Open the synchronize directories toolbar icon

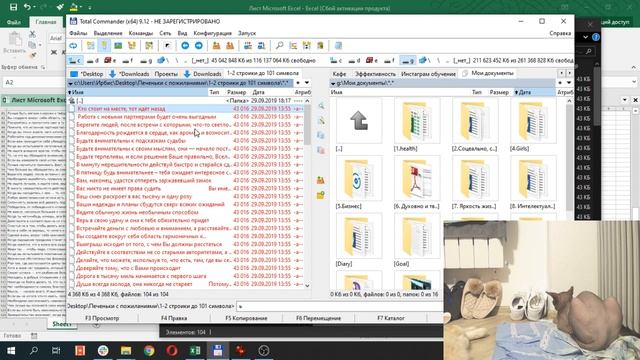(x=307, y=46)
